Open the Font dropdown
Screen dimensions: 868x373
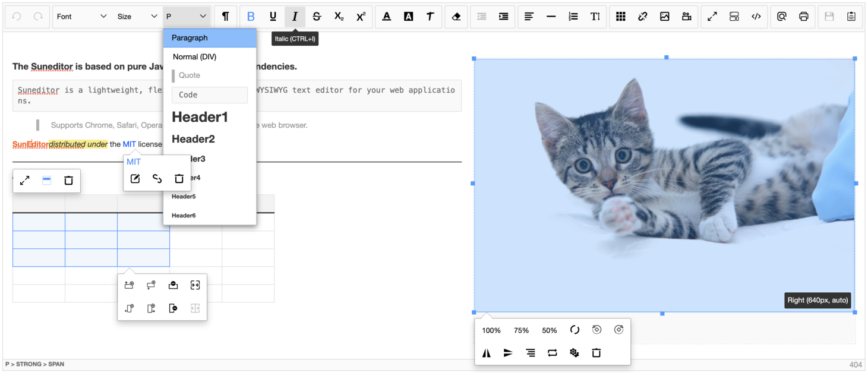(x=82, y=17)
